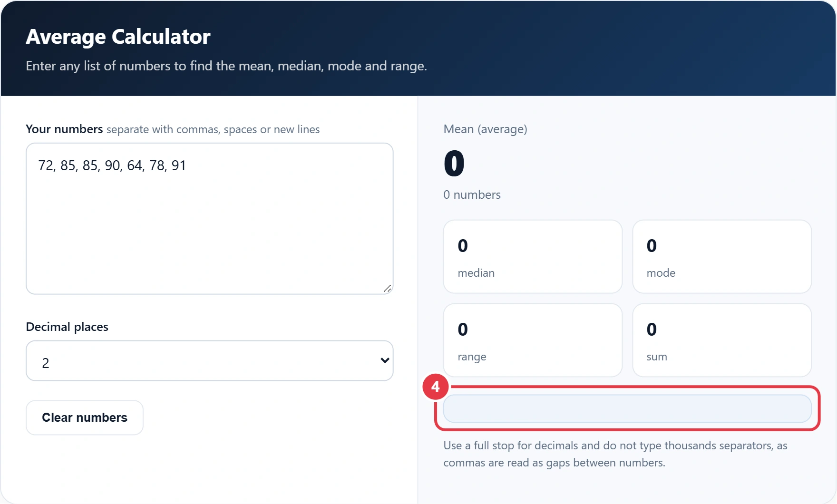Click the Clear numbers button
The width and height of the screenshot is (837, 504).
pyautogui.click(x=85, y=417)
